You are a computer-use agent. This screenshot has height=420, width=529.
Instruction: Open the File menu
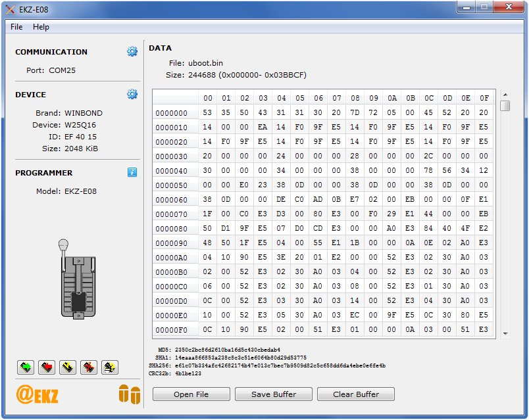click(x=16, y=27)
